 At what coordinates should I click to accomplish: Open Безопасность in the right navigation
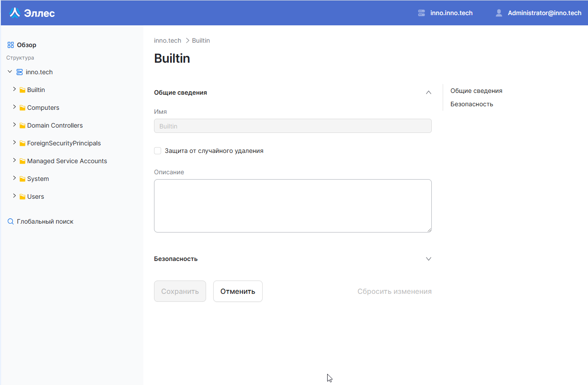472,104
